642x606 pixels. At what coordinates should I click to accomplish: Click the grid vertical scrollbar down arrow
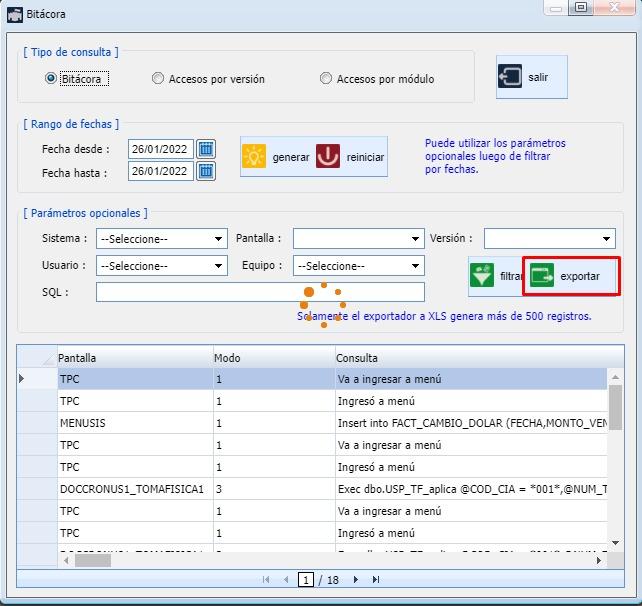pos(615,543)
